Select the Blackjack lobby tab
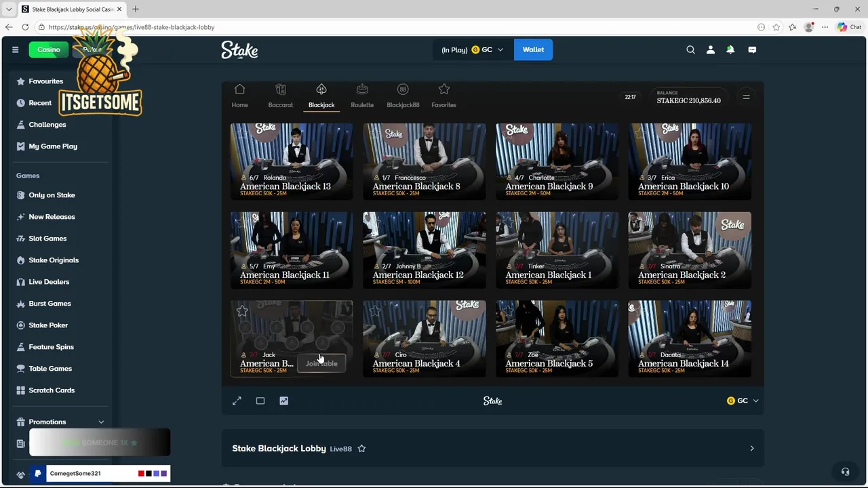This screenshot has height=488, width=868. (x=321, y=96)
